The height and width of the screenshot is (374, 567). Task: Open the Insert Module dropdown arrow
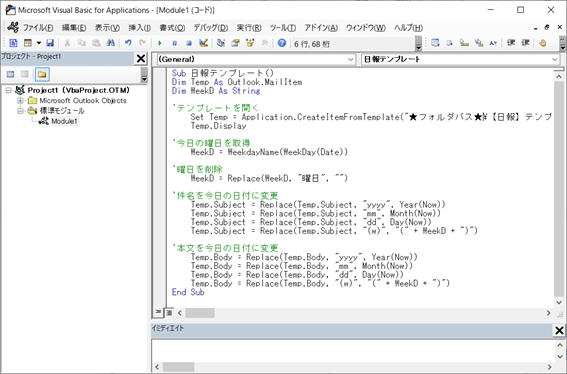[38, 43]
